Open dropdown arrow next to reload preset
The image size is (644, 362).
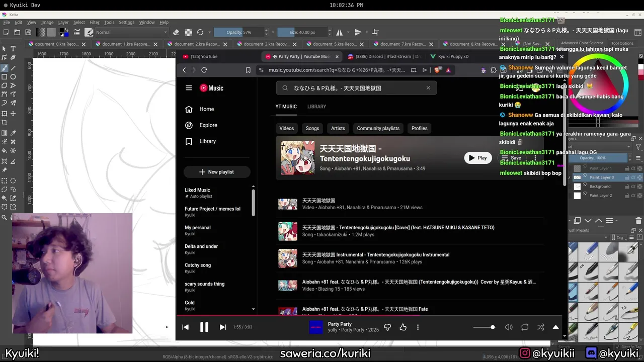click(209, 32)
